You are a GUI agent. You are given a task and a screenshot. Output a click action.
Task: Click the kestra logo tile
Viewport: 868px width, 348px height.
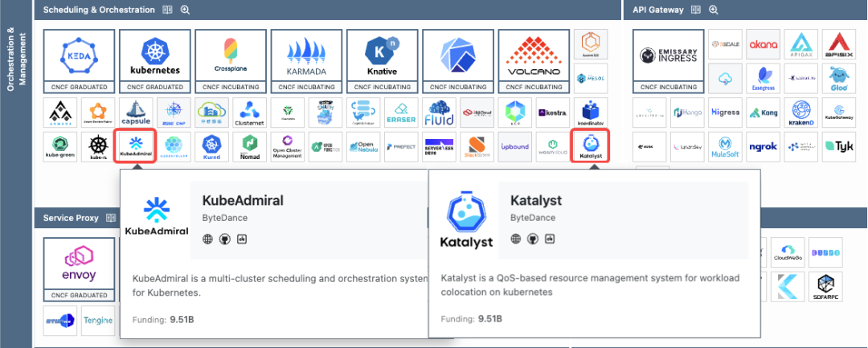[x=552, y=113]
